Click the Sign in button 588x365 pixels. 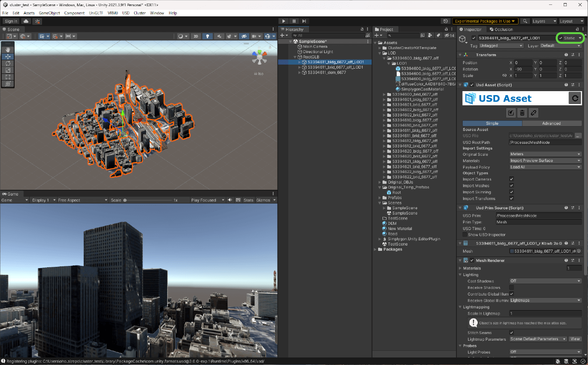point(11,21)
